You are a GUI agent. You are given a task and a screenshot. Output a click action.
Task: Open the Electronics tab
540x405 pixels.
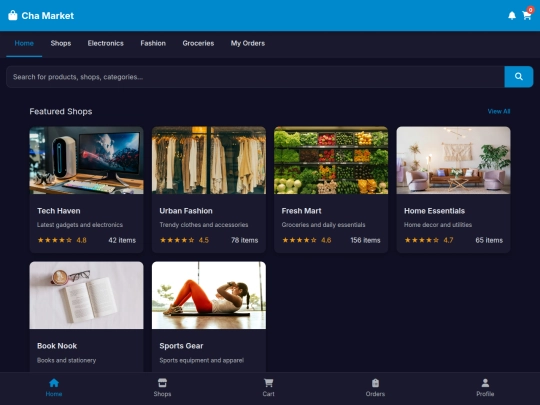click(105, 43)
